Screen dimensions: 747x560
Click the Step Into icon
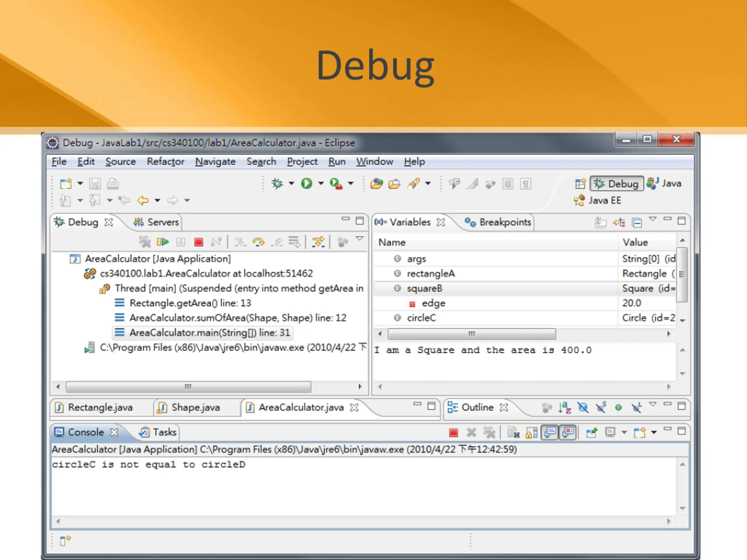pyautogui.click(x=240, y=242)
